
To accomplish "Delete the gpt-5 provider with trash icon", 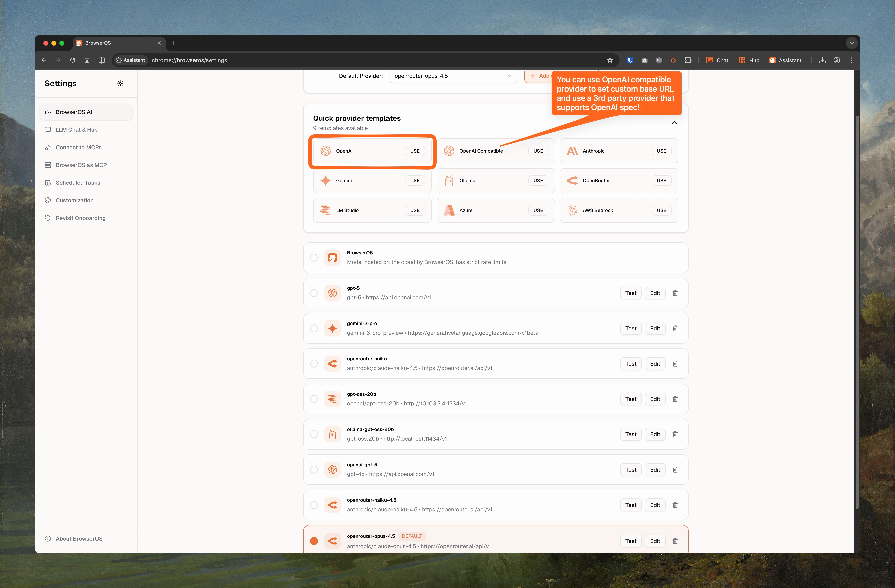I will 675,293.
